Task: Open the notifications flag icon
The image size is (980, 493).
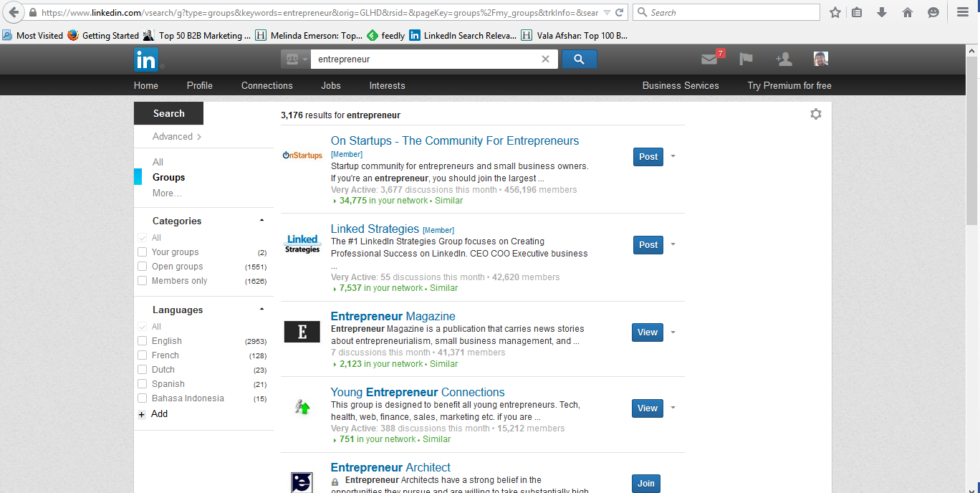Action: tap(746, 59)
